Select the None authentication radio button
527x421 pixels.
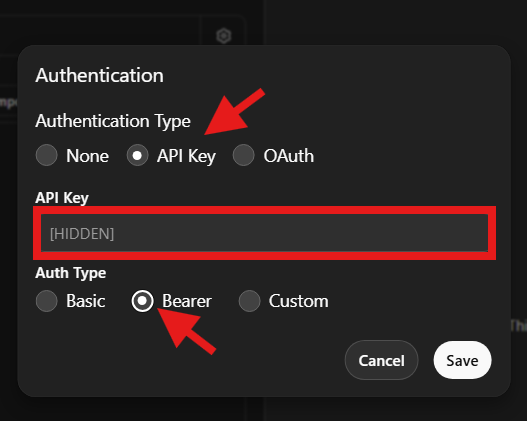coord(47,155)
